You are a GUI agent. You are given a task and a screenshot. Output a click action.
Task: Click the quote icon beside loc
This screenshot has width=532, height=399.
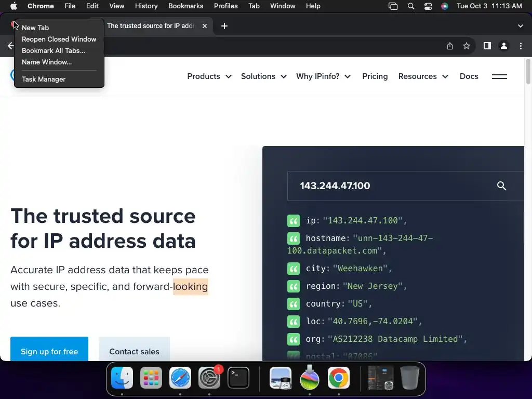click(294, 322)
